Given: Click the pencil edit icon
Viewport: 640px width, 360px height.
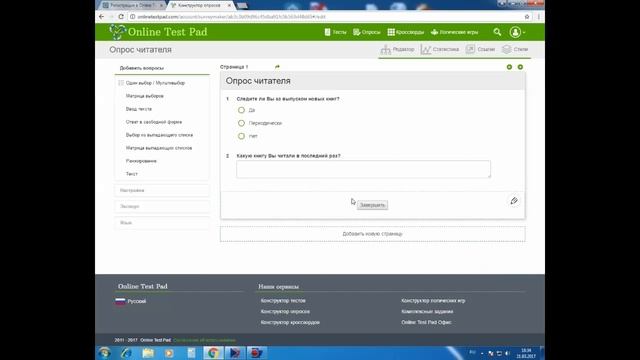Looking at the screenshot, I should (x=514, y=201).
